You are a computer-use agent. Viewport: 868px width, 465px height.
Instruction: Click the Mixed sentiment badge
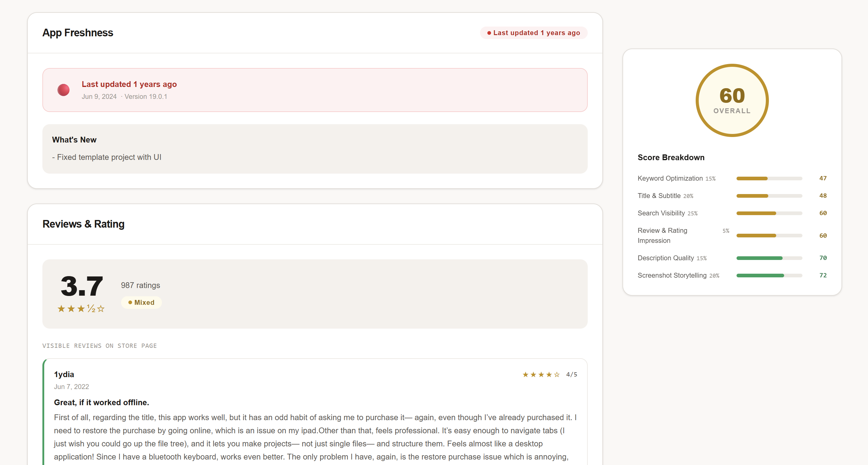(x=141, y=302)
